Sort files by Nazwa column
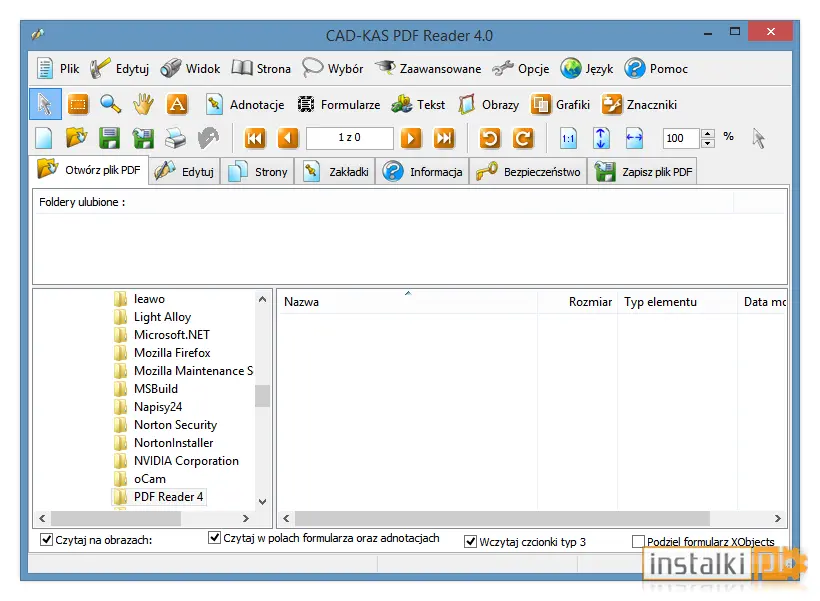This screenshot has width=820, height=601. 408,302
